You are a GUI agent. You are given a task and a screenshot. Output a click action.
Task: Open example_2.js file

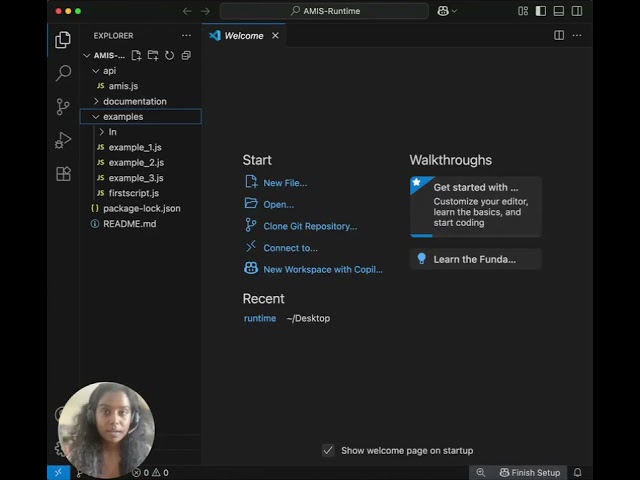[x=140, y=162]
